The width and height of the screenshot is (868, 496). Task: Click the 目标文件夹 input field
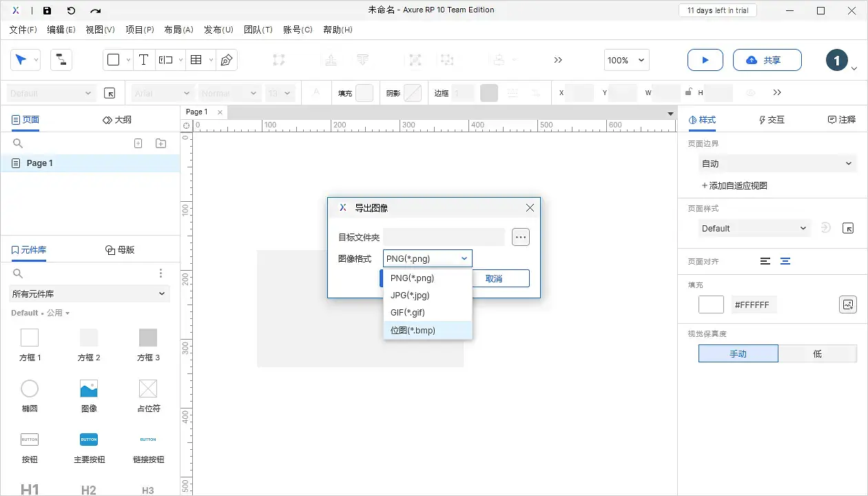pos(444,236)
